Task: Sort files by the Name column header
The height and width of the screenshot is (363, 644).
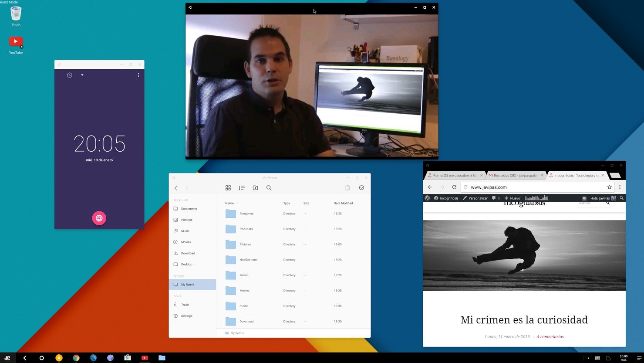Action: pyautogui.click(x=229, y=204)
